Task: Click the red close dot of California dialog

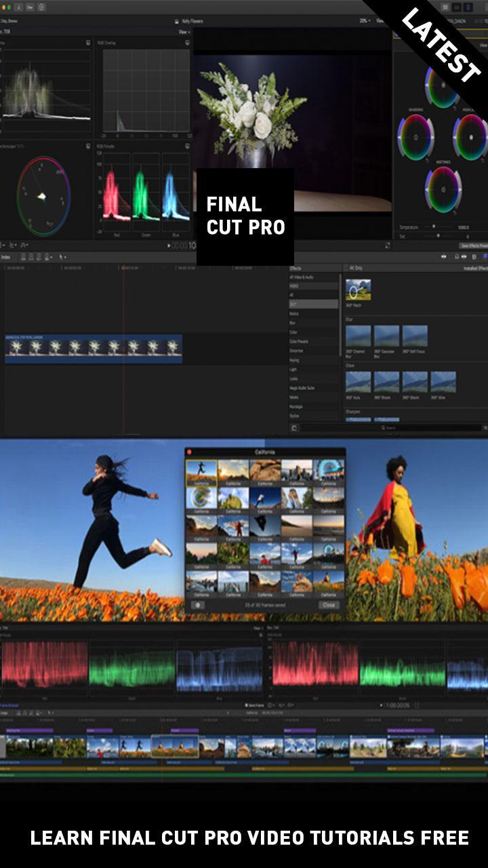Action: (190, 452)
